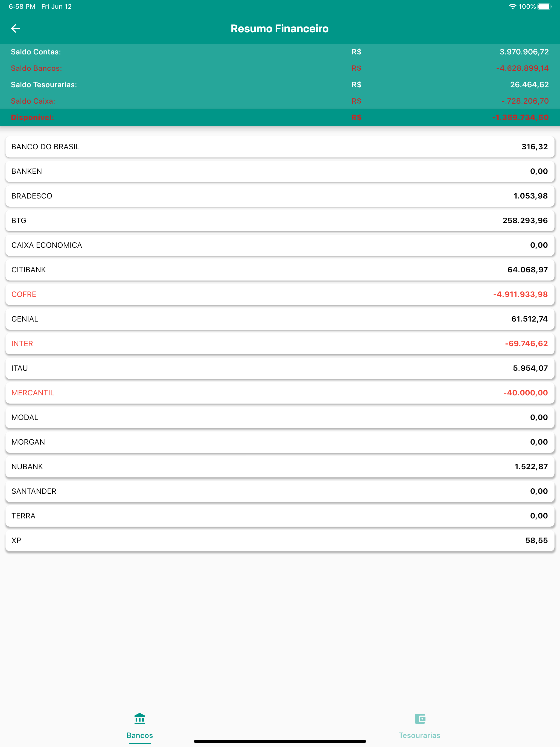
Task: Click the Fri Jun 12 date
Action: (x=56, y=6)
